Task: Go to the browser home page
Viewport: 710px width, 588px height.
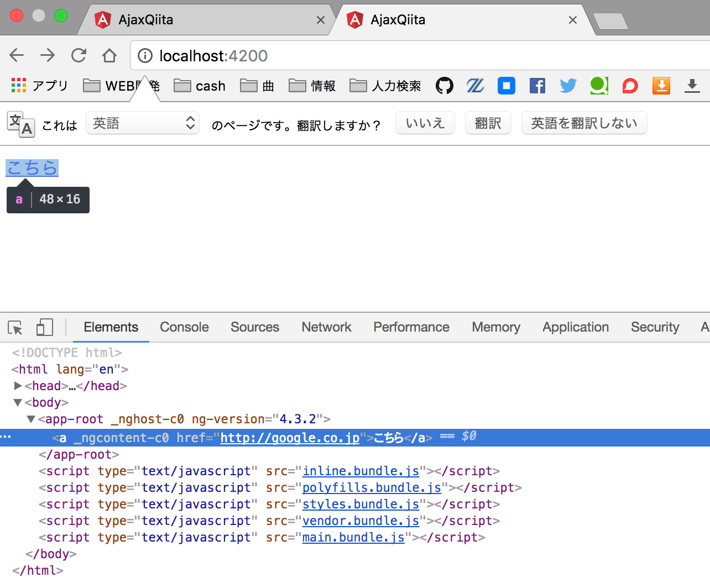Action: 109,55
